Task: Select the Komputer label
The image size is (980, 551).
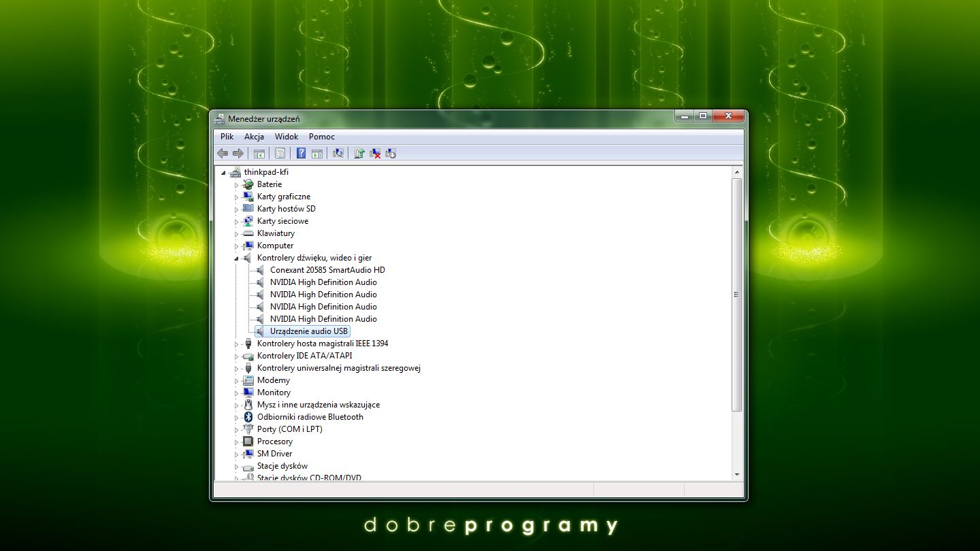Action: pos(276,246)
